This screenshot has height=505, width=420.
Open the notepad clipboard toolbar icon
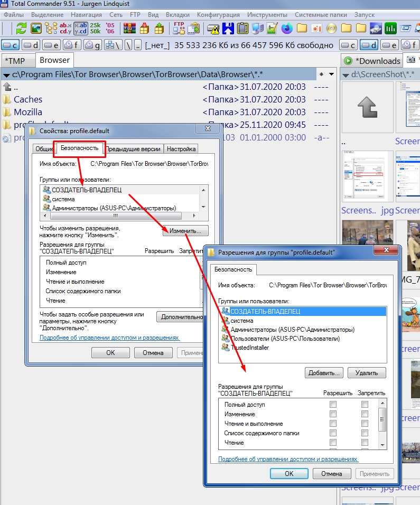coord(243,29)
